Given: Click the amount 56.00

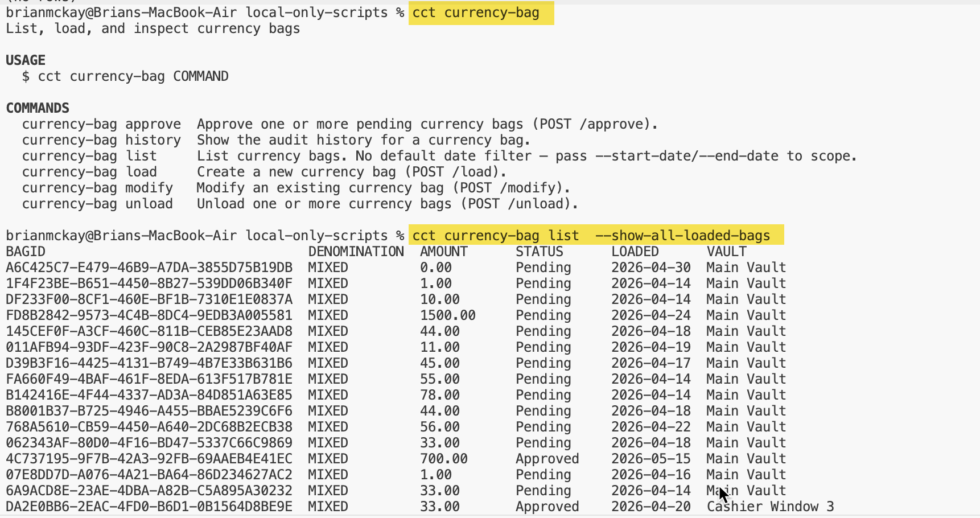Looking at the screenshot, I should pos(440,427).
